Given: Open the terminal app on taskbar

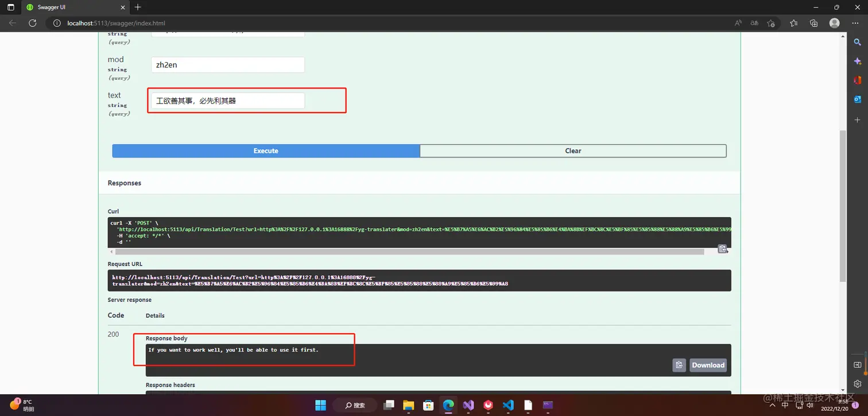Looking at the screenshot, I should [548, 405].
